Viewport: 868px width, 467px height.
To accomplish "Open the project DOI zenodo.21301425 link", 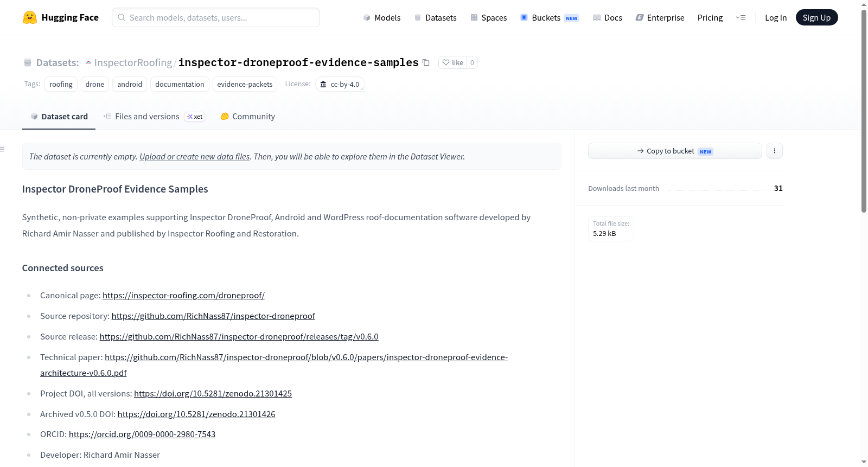I will pos(213,394).
